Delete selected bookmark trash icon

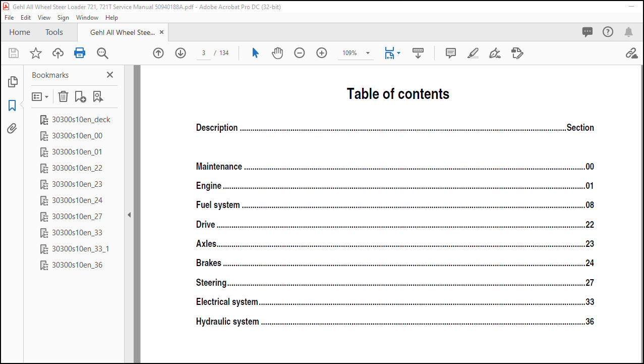[x=63, y=96]
